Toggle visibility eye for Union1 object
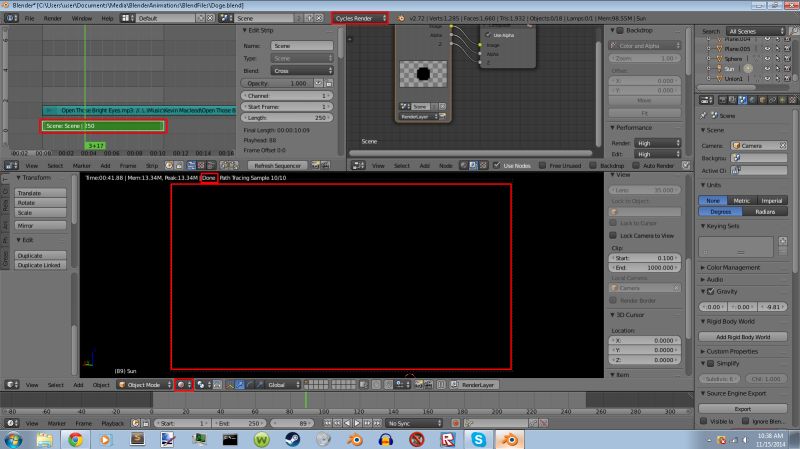The image size is (800, 449). coord(767,79)
